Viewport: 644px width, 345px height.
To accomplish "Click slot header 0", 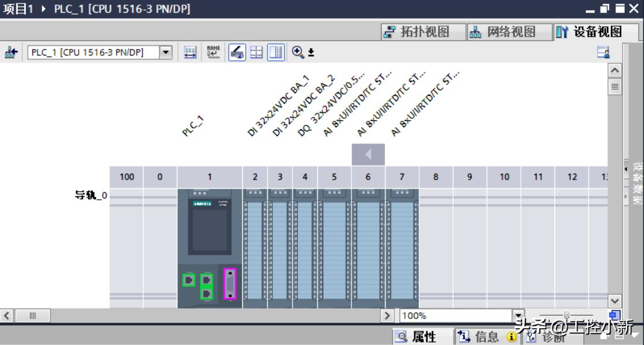I will click(x=160, y=177).
